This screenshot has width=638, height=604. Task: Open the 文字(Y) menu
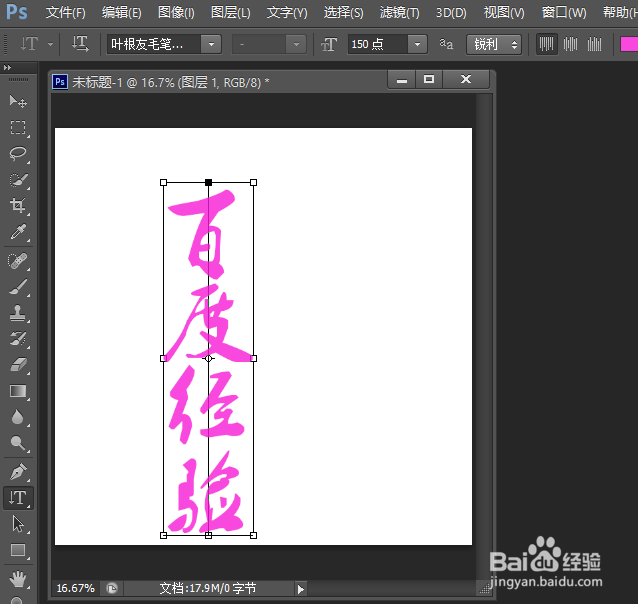[x=287, y=13]
